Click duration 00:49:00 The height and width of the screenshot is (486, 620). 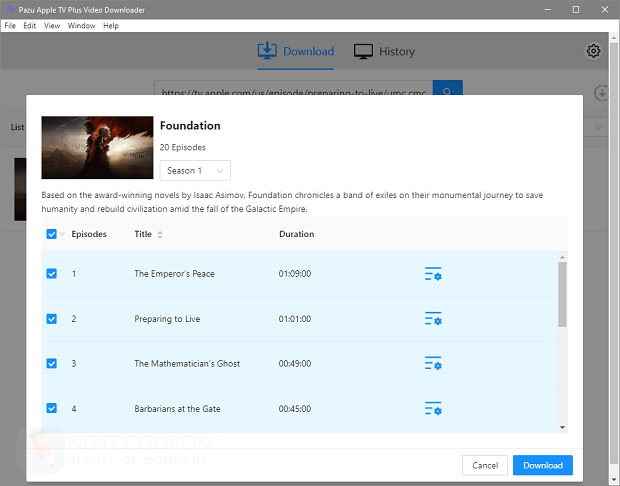(x=295, y=363)
